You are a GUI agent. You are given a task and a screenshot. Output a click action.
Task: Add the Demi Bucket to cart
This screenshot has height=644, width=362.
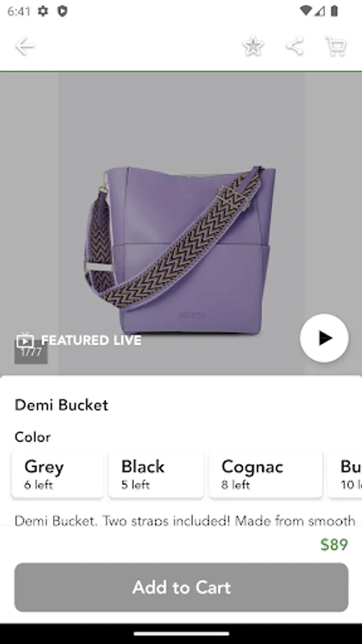click(182, 587)
